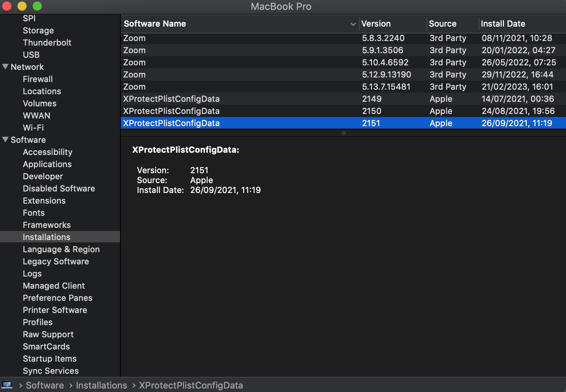Viewport: 566px width, 392px height.
Task: Select the Zoom 5.10.4.6592 row
Action: click(343, 62)
